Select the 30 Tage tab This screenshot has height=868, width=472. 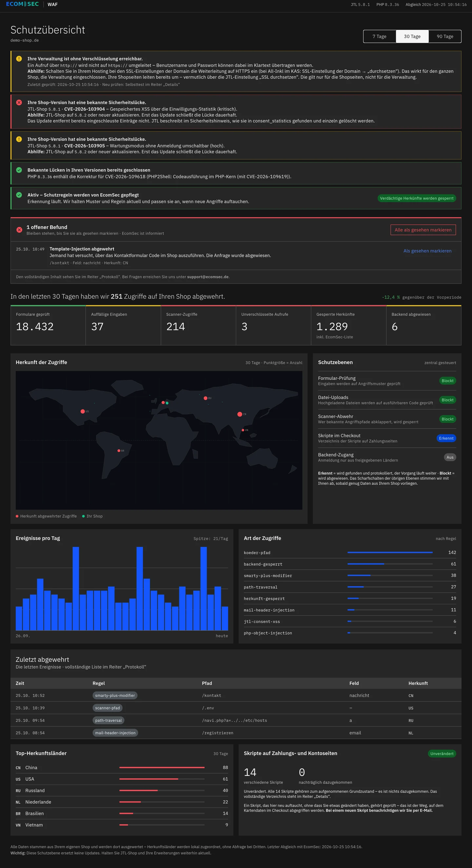[412, 36]
